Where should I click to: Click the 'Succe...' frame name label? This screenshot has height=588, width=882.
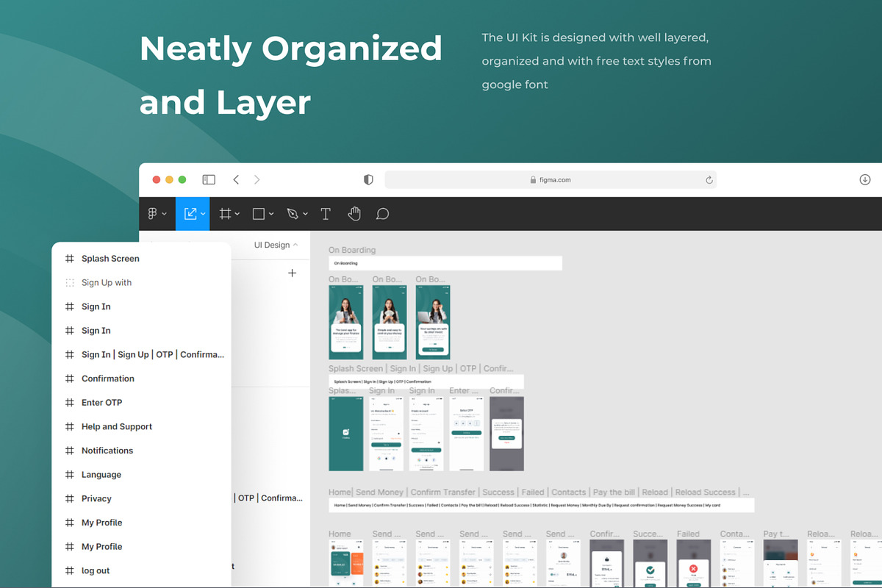pos(648,534)
